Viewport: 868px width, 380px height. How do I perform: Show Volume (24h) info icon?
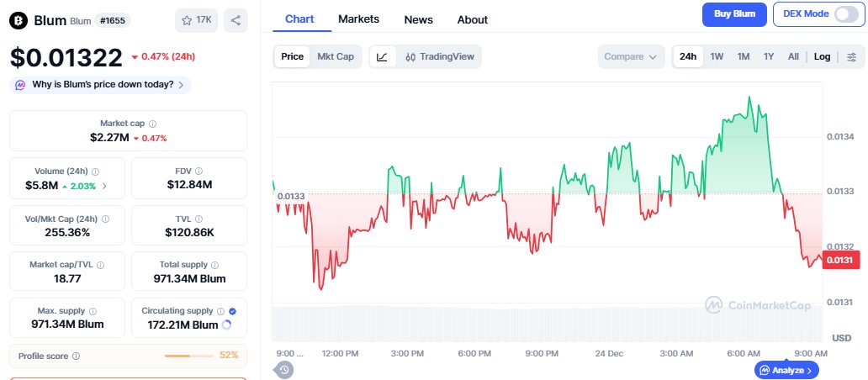[95, 172]
